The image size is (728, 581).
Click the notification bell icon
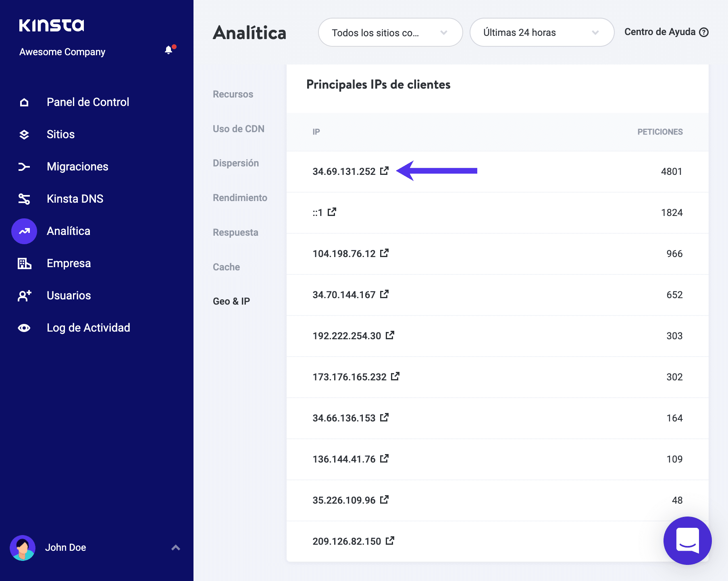pyautogui.click(x=168, y=50)
